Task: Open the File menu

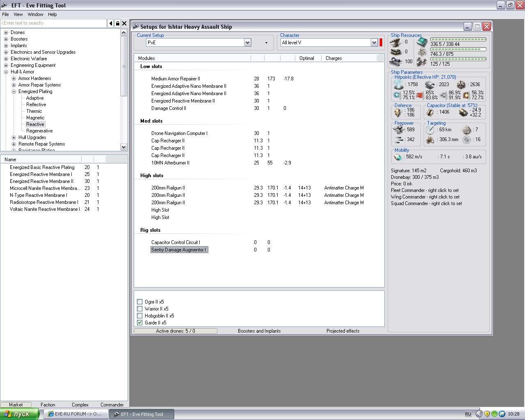Action: (x=5, y=14)
